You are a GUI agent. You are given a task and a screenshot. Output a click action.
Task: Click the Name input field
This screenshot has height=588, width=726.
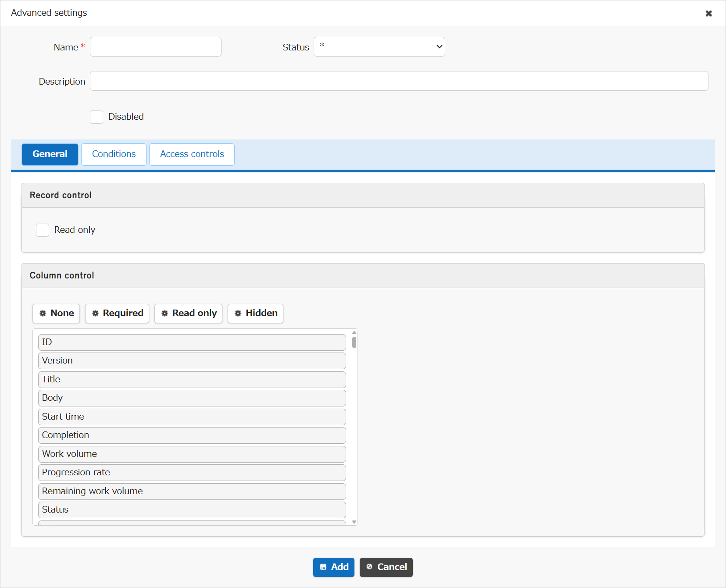coord(156,47)
